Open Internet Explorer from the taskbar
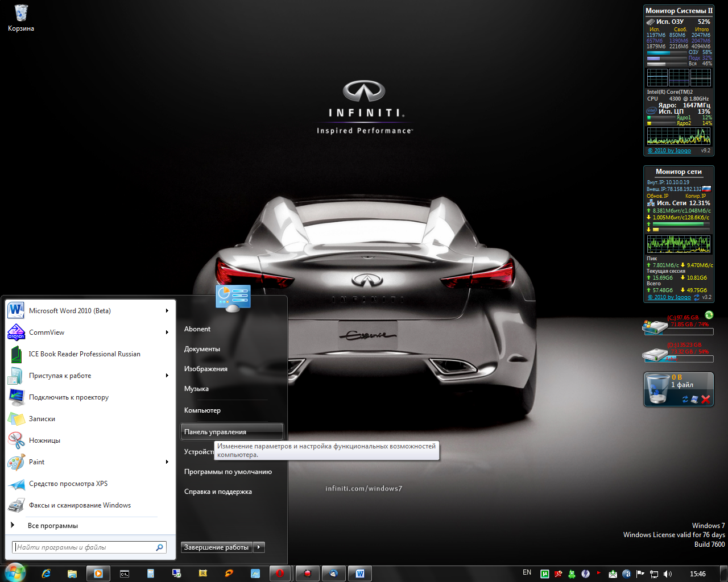The width and height of the screenshot is (728, 582). click(x=46, y=573)
